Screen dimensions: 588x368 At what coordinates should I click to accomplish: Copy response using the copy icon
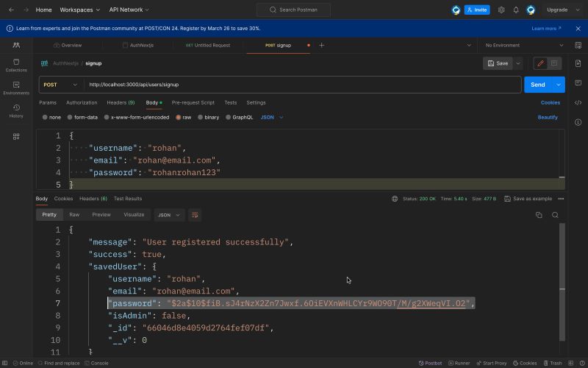539,215
